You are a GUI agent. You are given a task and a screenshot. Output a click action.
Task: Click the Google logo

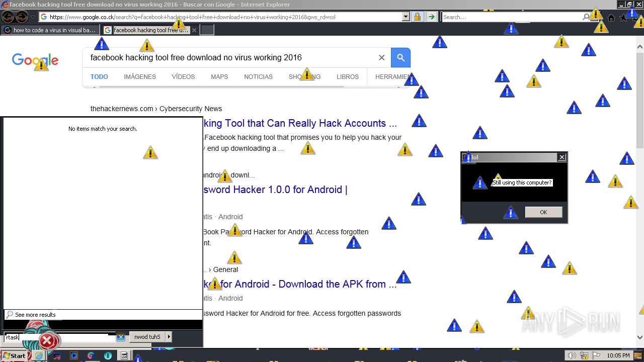click(35, 61)
